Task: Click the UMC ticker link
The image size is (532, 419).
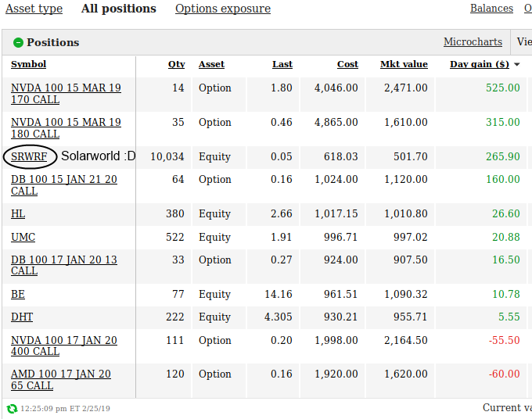Action: 23,237
